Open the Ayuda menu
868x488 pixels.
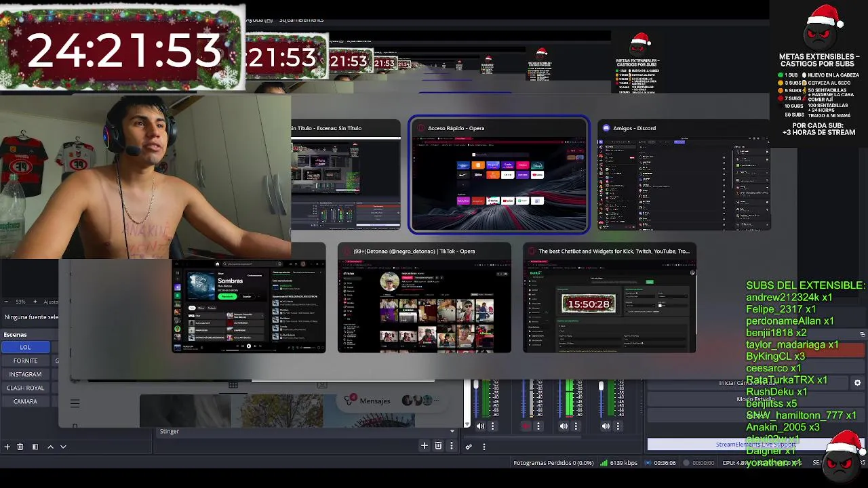[x=259, y=20]
